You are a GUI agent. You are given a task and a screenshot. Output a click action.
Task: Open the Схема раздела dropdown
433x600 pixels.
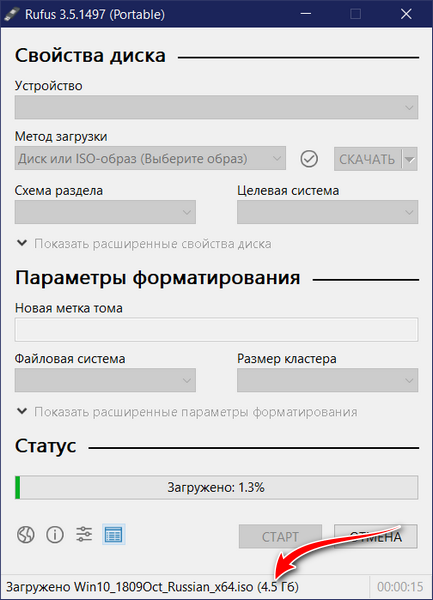105,212
